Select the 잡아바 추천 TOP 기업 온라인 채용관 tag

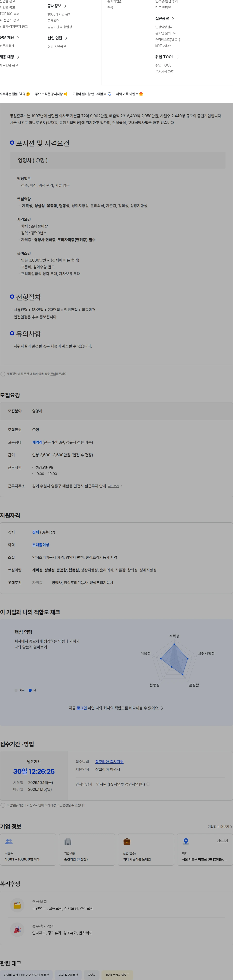(x=26, y=975)
